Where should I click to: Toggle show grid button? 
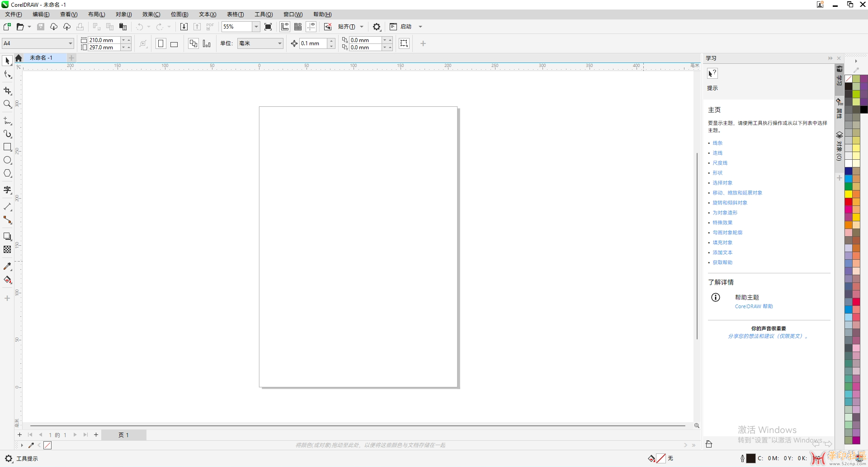pyautogui.click(x=298, y=27)
